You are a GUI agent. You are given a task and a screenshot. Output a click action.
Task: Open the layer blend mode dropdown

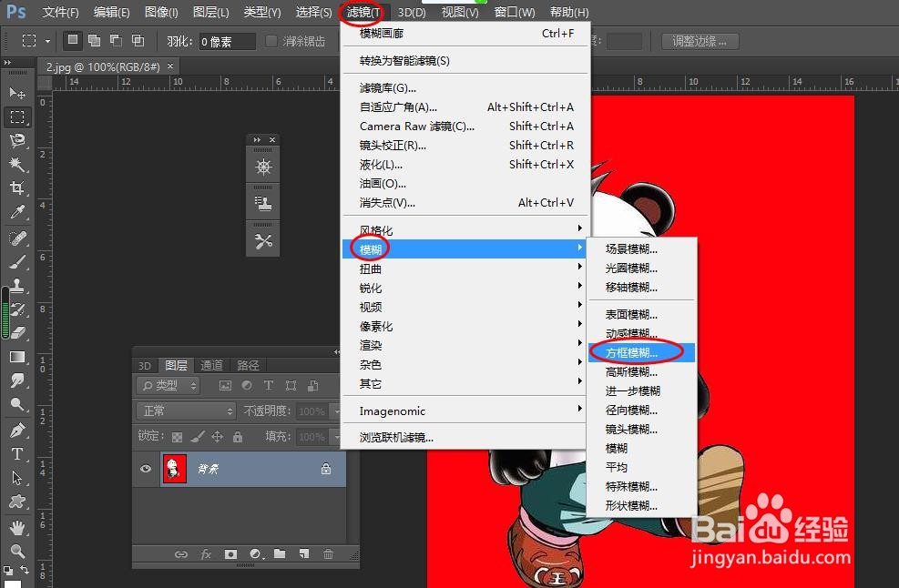click(x=187, y=411)
